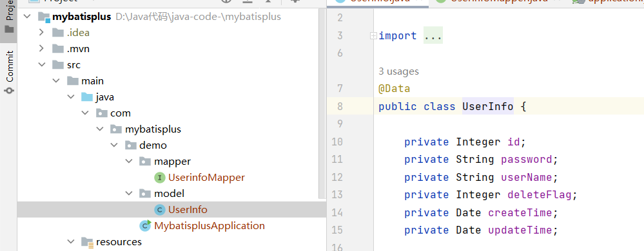The image size is (644, 251).
Task: Click the .idea folder icon
Action: coord(58,32)
